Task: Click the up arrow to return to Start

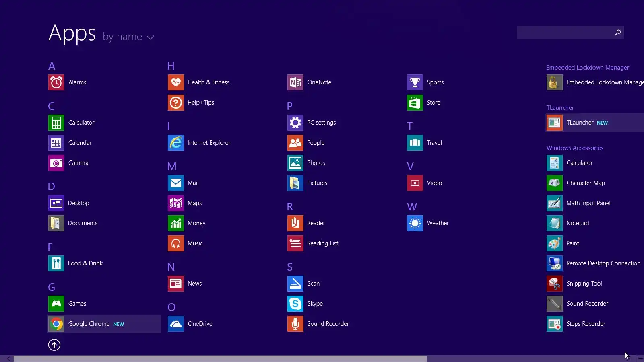Action: tap(54, 345)
